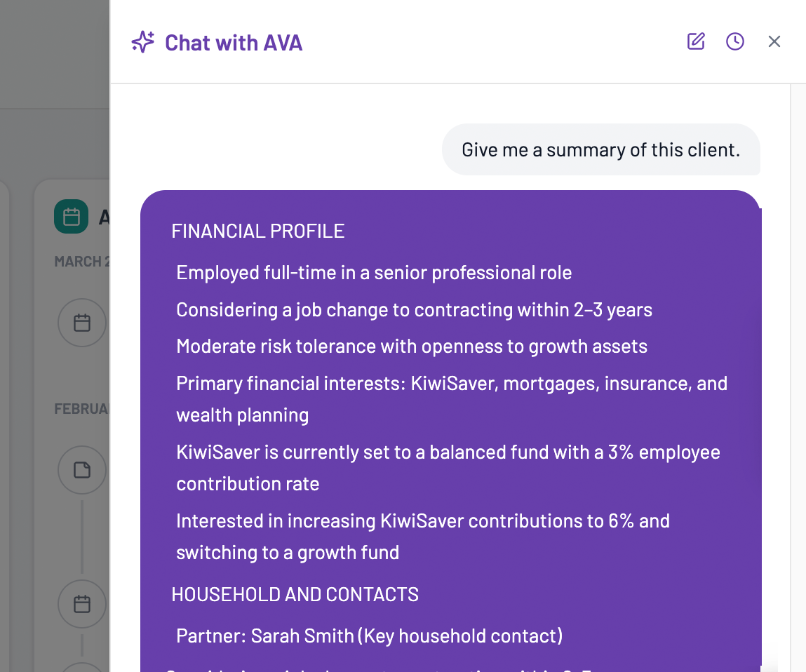Click the 'Chat with AVA' title
The image size is (806, 672).
233,43
